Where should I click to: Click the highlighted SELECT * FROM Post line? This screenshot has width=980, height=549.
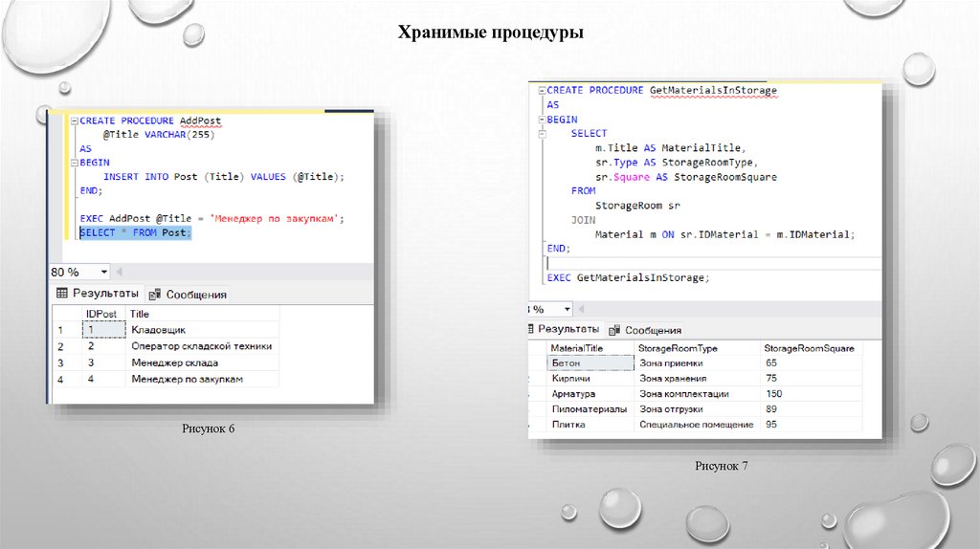tap(135, 233)
